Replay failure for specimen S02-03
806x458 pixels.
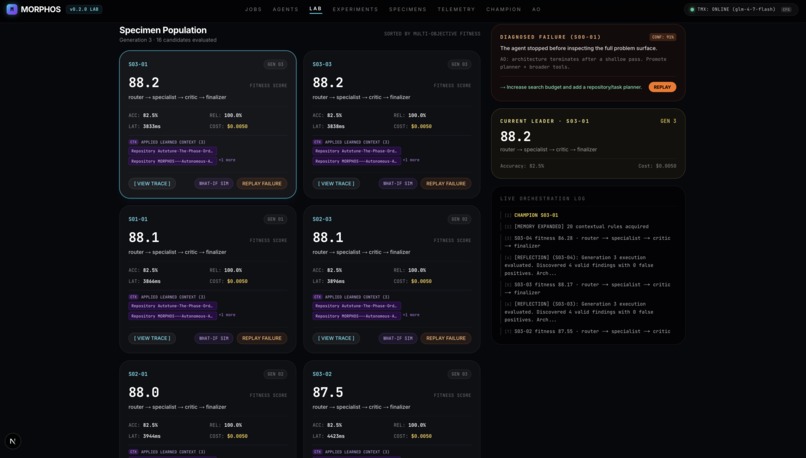coord(446,338)
